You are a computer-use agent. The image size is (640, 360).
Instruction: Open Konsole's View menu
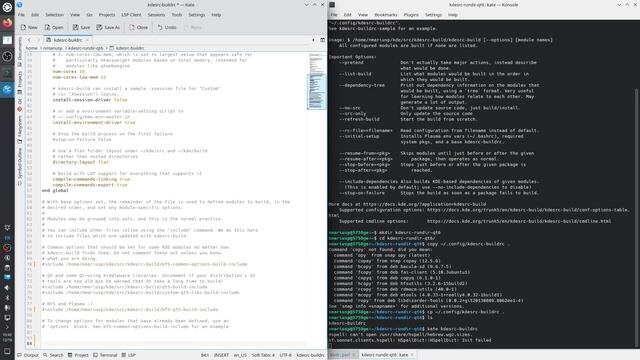click(362, 15)
